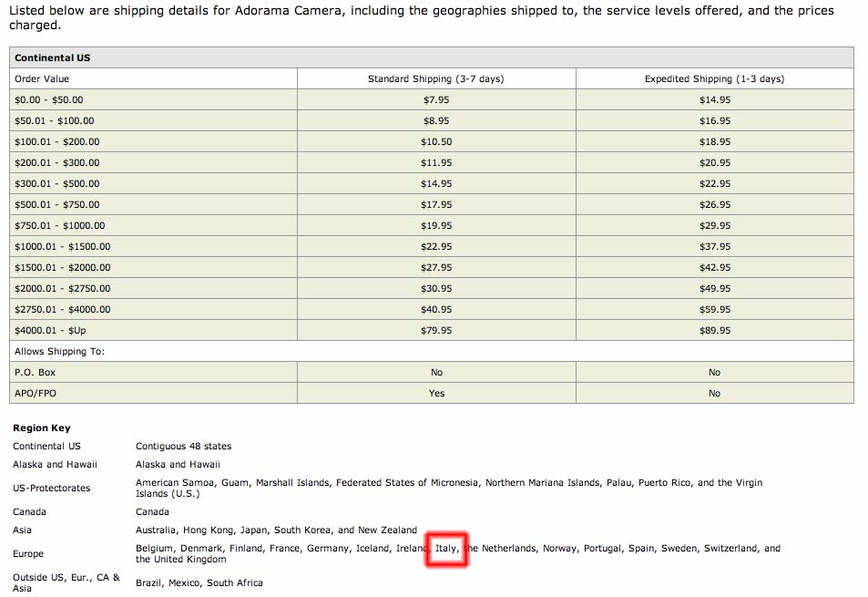Click the $89.95 expedited shipping price
This screenshot has height=597, width=868.
[714, 331]
